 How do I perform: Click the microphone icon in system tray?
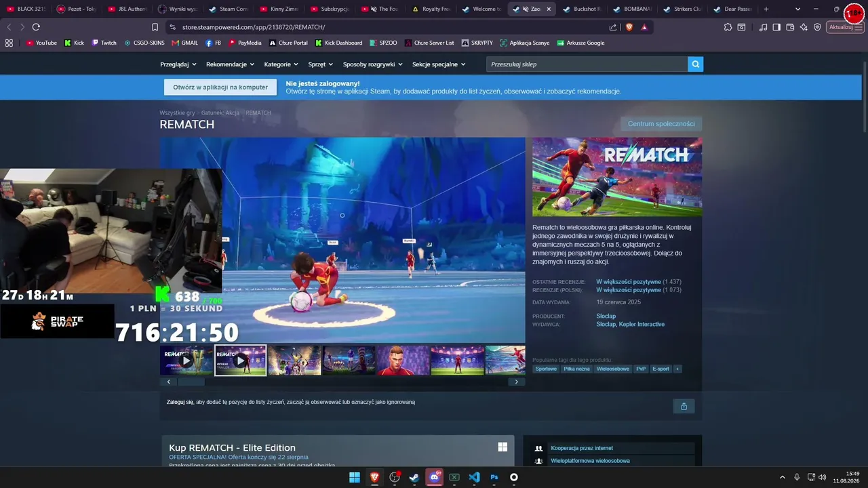(x=797, y=477)
